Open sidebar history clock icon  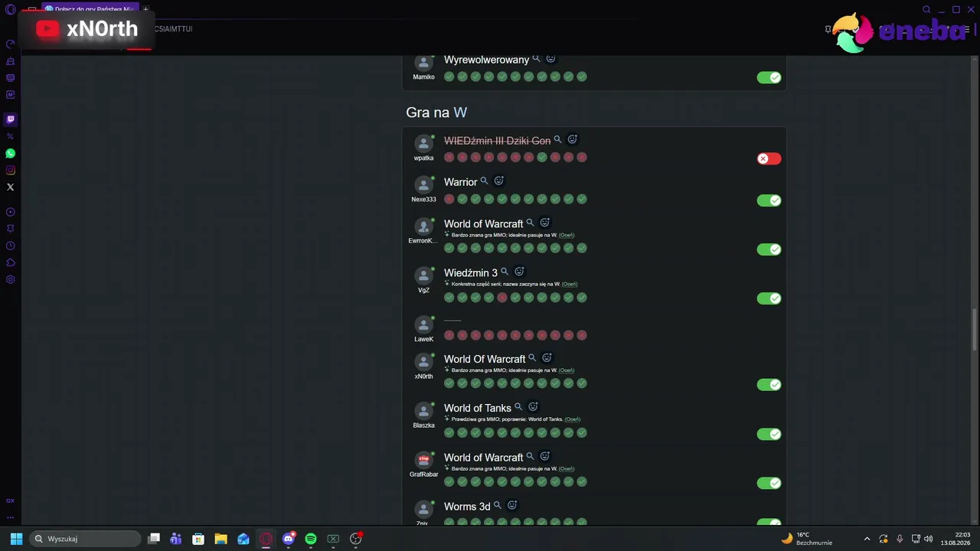point(10,246)
